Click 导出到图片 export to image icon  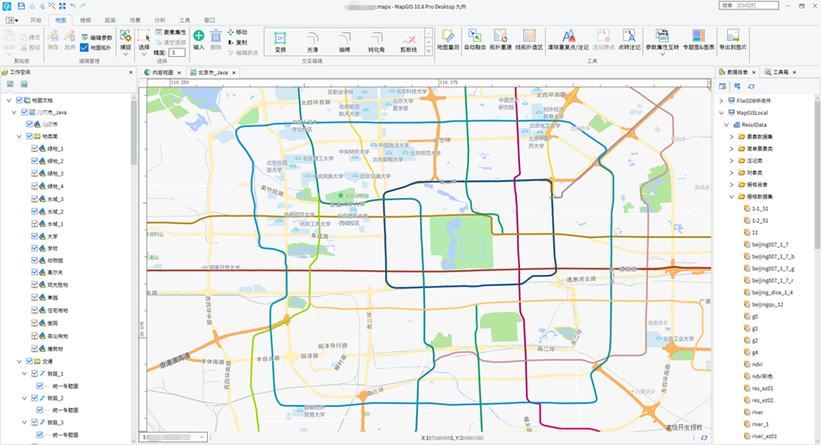(733, 40)
